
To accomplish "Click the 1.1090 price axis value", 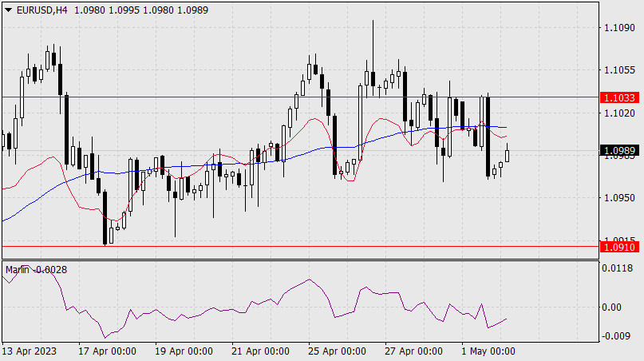I will 620,28.
